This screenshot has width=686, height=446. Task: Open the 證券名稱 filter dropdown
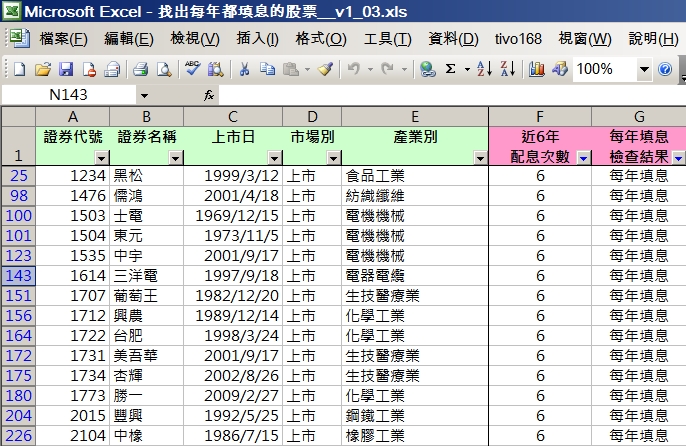(175, 158)
